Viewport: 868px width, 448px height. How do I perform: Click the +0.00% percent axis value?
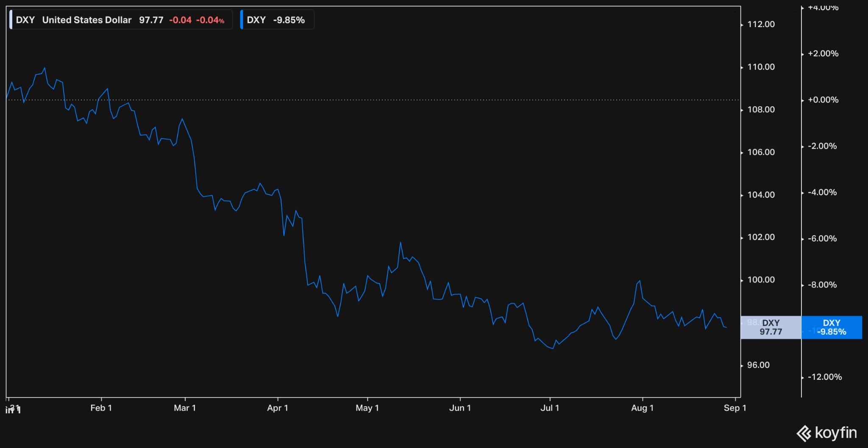point(823,100)
